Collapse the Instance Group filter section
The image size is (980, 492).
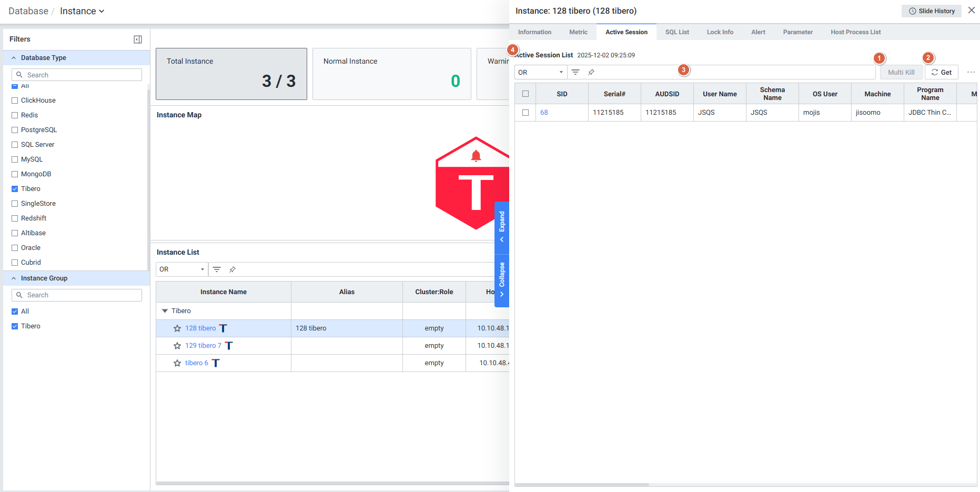tap(14, 278)
